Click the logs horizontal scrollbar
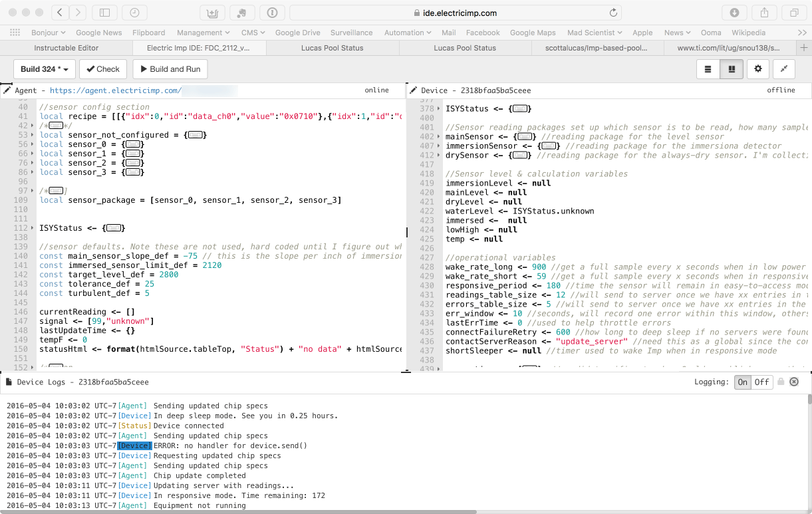Screen dimensions: 812x514 point(238,511)
